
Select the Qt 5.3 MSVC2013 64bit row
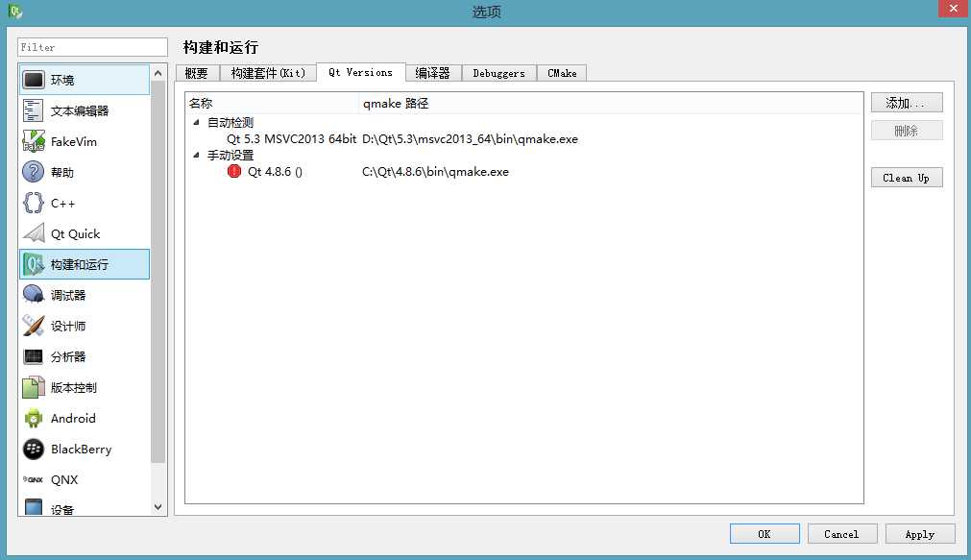click(523, 138)
